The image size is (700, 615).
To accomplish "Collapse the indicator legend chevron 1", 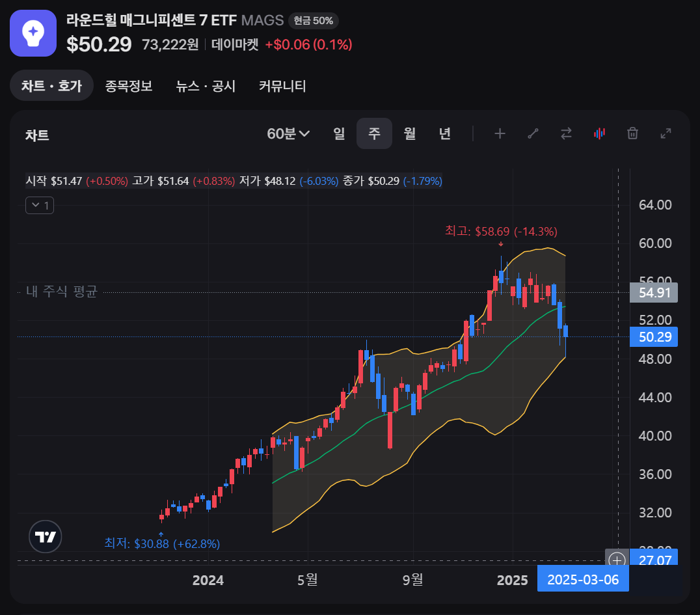I will pyautogui.click(x=40, y=206).
